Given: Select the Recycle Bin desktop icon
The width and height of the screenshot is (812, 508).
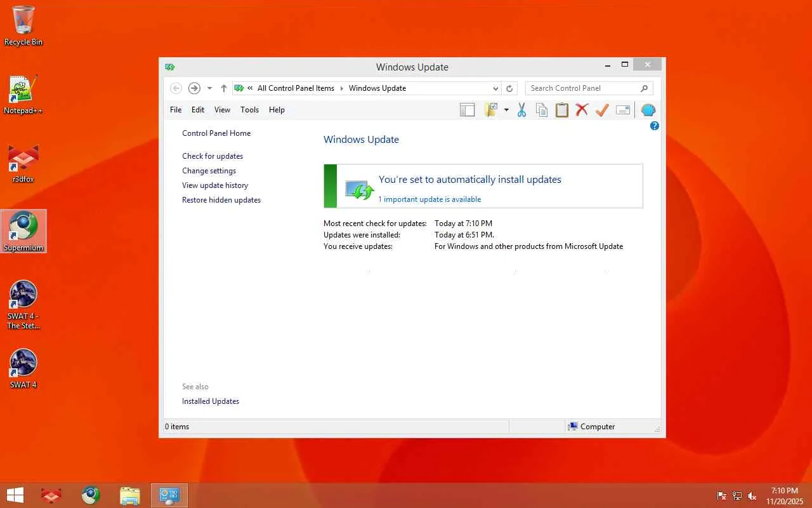Looking at the screenshot, I should [x=23, y=25].
